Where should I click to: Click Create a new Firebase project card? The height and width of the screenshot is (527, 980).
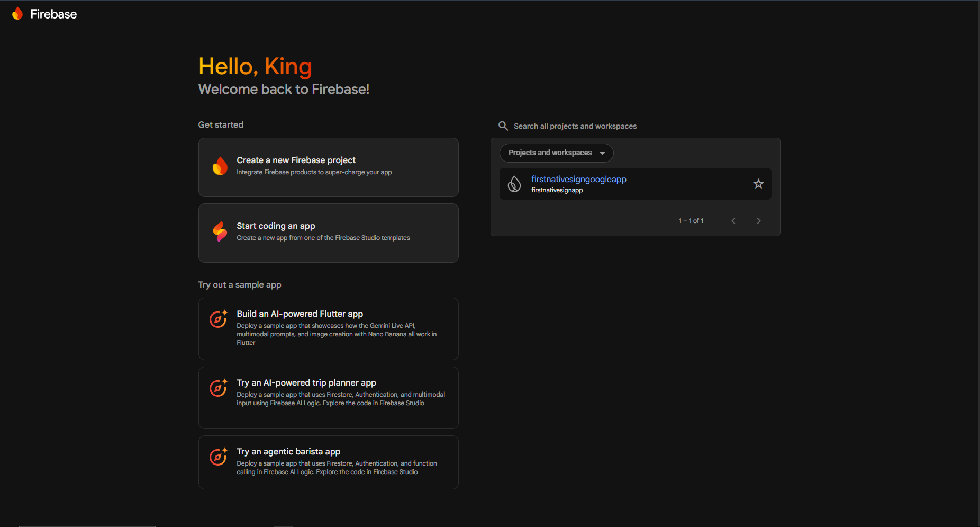coord(328,167)
